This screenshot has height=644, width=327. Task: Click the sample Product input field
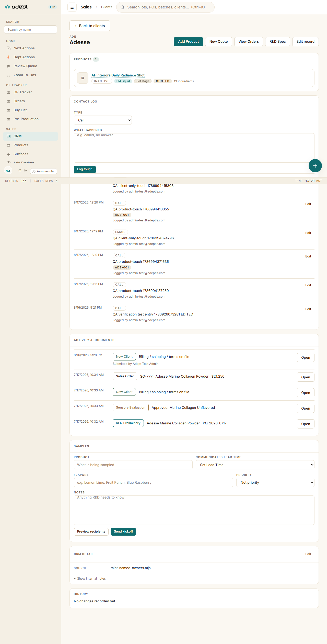click(x=133, y=465)
